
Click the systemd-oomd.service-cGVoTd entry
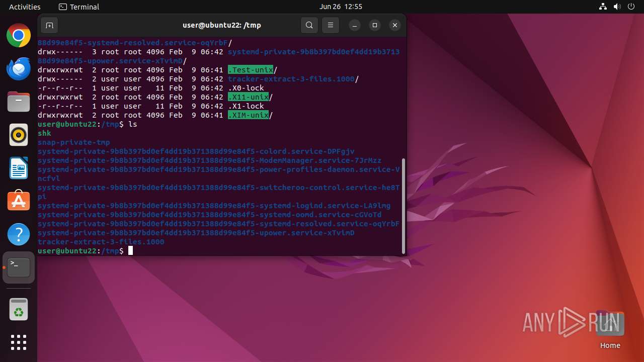coord(209,215)
